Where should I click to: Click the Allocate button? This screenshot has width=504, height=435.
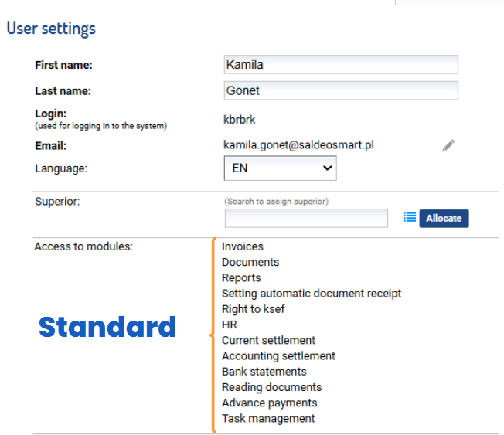coord(444,219)
